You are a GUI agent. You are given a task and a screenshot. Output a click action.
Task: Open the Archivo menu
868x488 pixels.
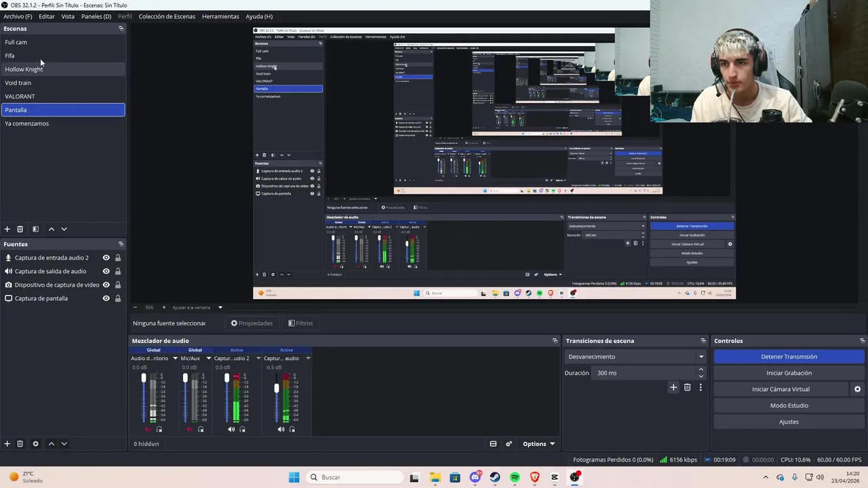click(x=18, y=16)
